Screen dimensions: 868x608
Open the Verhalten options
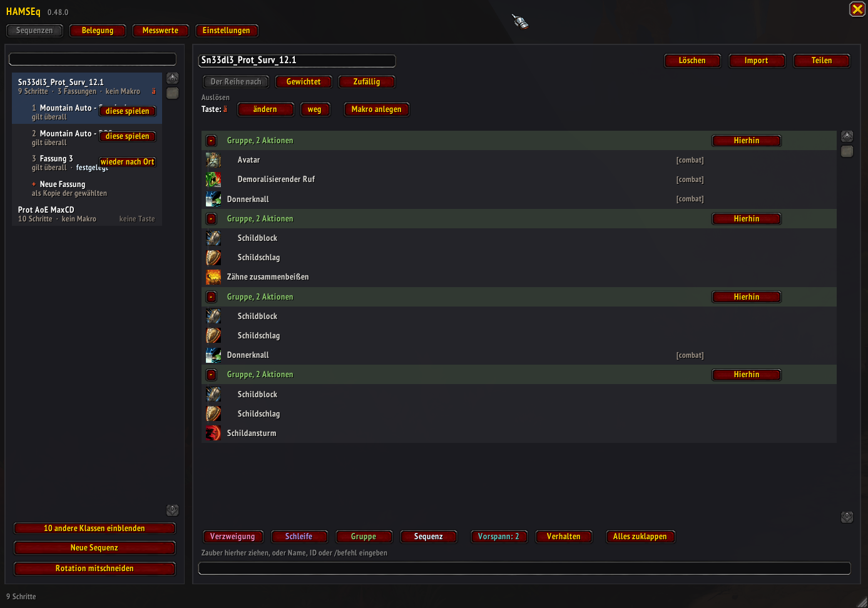[564, 537]
